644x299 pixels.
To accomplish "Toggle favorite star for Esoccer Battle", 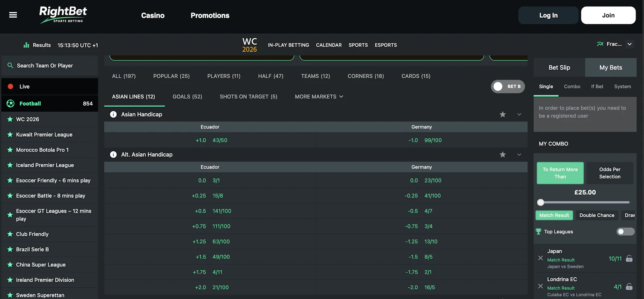I will point(10,196).
